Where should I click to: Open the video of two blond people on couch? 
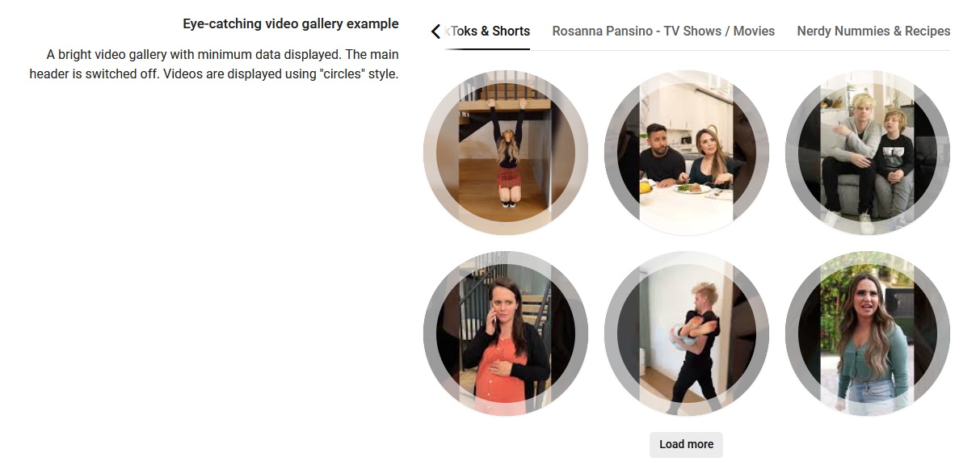(868, 153)
